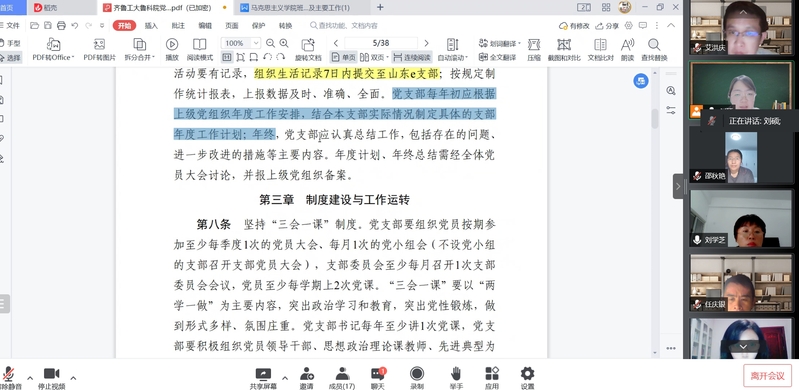Screen dimensions: 799x390
Task: Open the PDF转Office converter
Action: tap(53, 49)
